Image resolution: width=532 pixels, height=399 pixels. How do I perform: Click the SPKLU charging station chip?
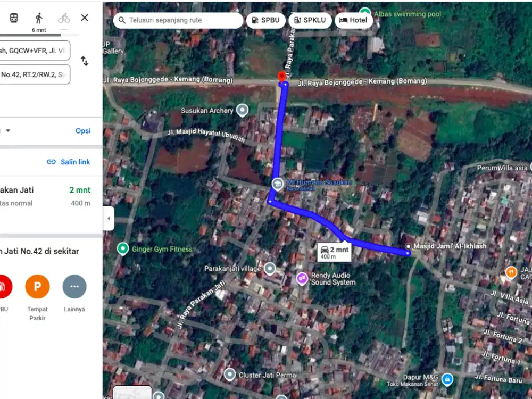tap(310, 20)
